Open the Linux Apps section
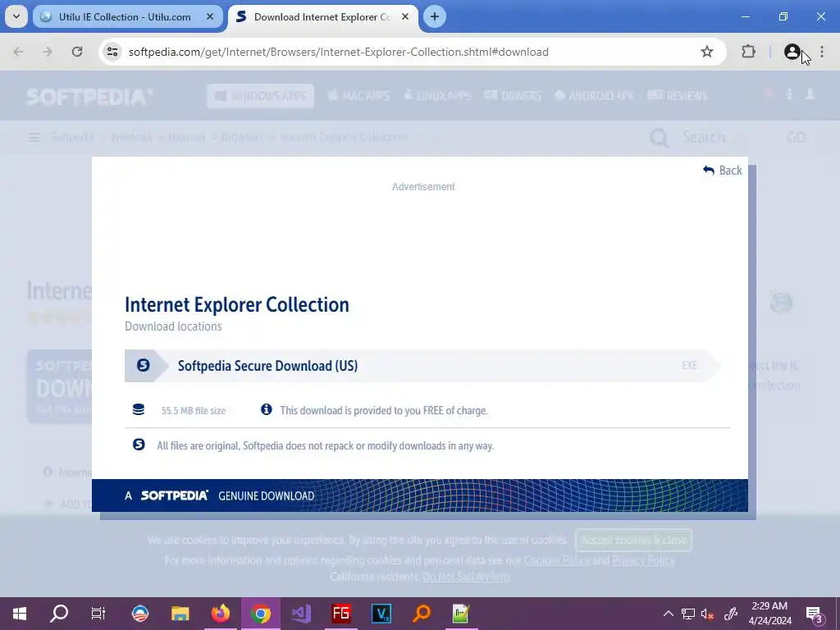This screenshot has width=840, height=630. click(x=436, y=96)
